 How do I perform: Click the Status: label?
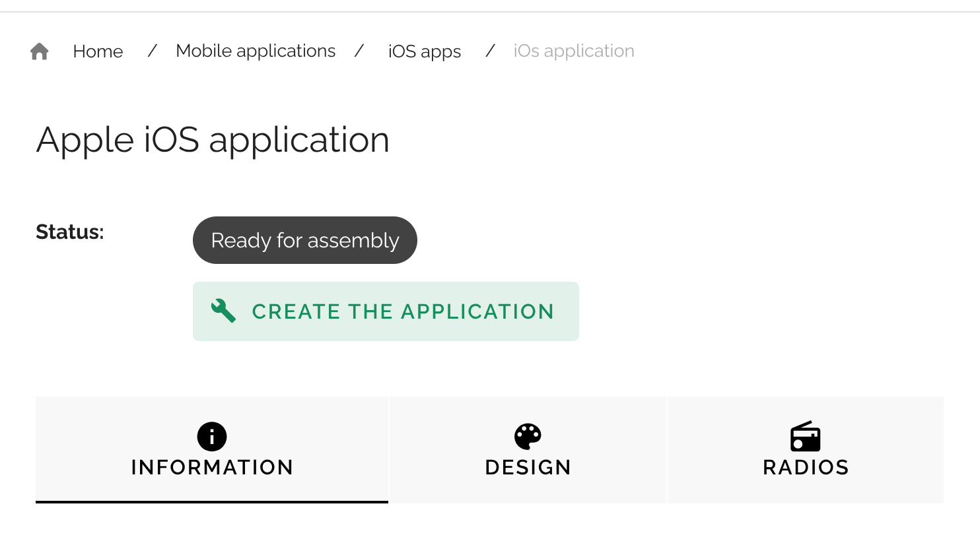click(x=70, y=232)
